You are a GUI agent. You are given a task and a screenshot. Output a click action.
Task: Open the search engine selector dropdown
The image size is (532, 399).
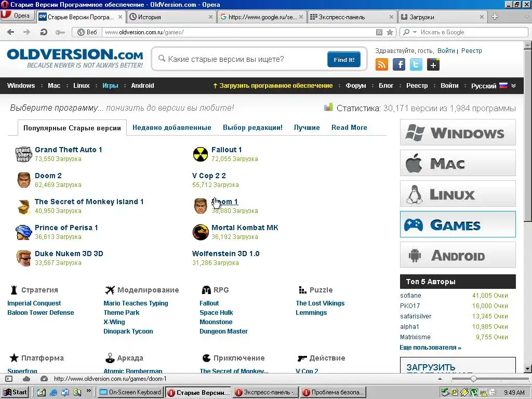[x=415, y=32]
